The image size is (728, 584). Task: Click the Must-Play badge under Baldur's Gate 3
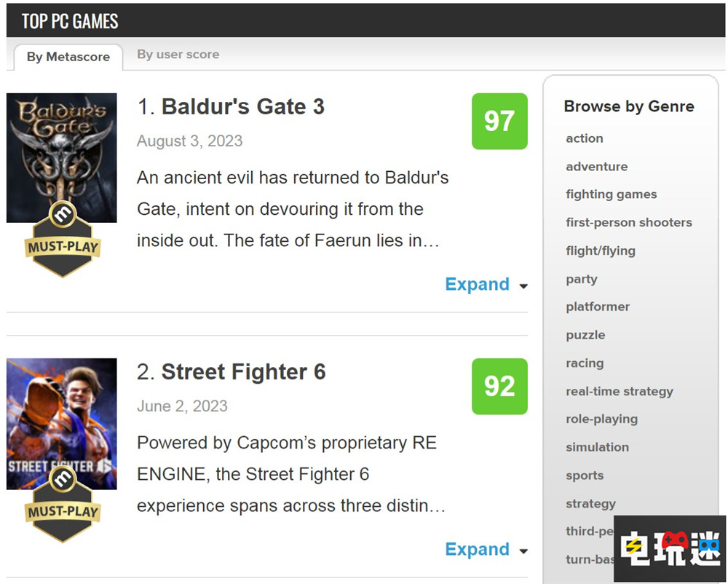pos(62,240)
